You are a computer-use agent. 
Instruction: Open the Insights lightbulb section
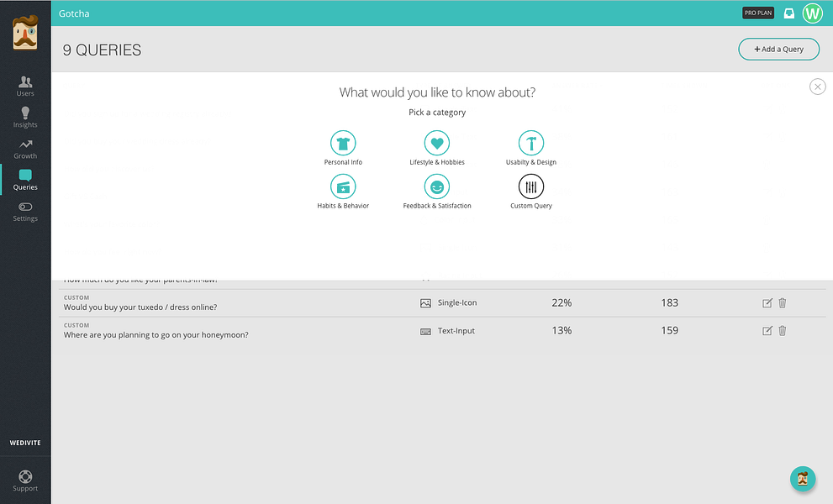[x=25, y=118]
